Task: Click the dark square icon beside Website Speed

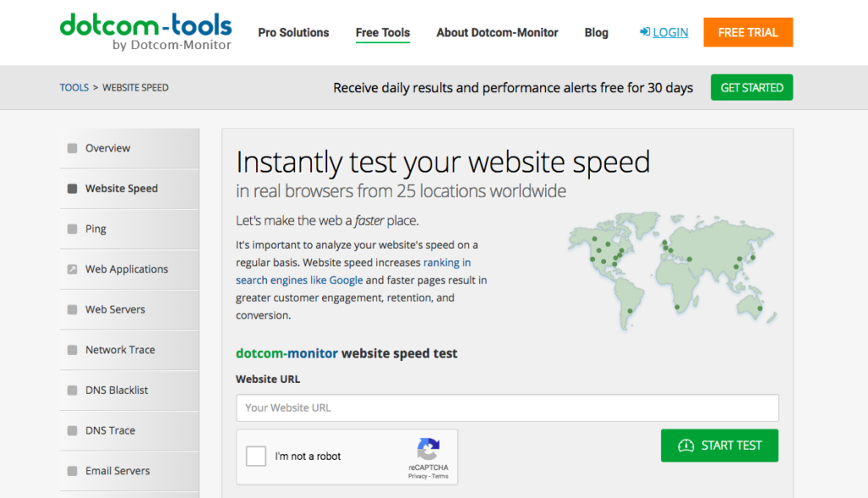Action: tap(72, 189)
